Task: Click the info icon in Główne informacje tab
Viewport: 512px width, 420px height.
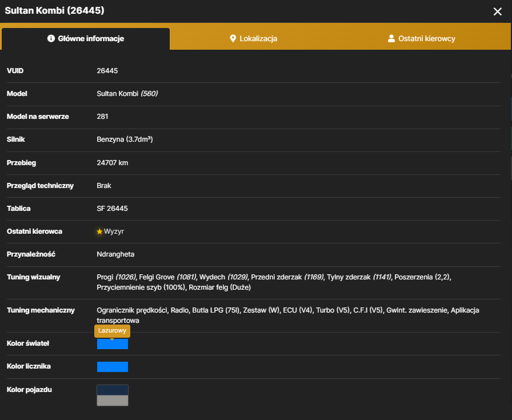Action: 51,38
